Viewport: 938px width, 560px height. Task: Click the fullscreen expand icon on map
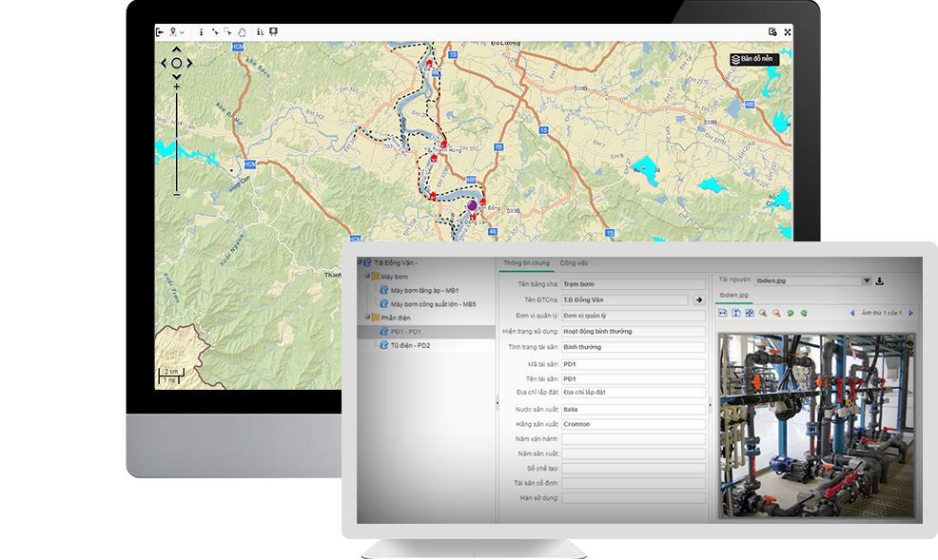click(788, 31)
